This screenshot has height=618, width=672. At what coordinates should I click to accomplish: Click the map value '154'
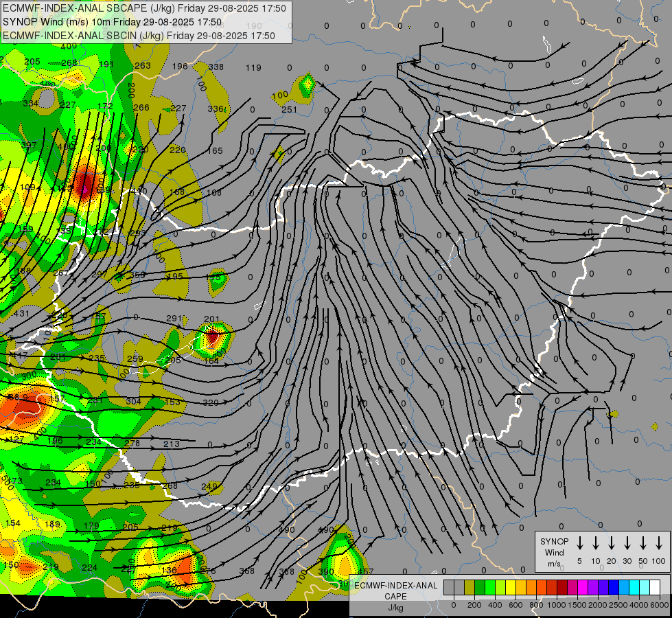point(13,523)
